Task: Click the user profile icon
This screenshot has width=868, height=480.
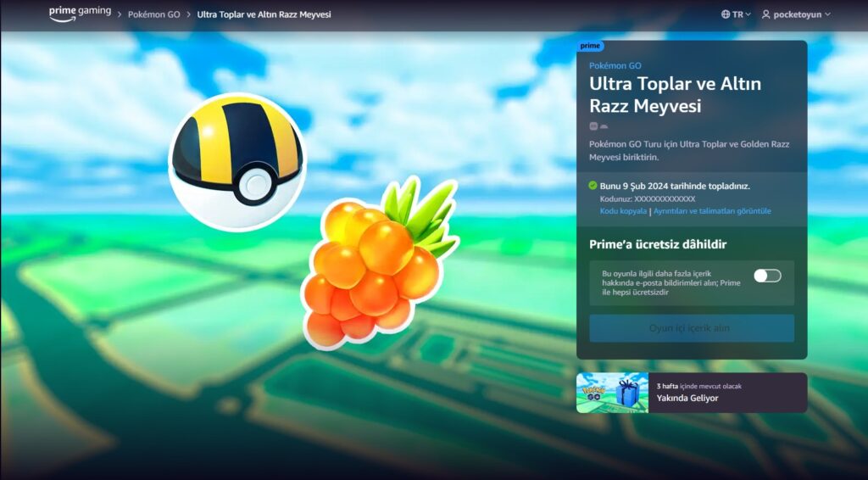Action: pos(765,14)
